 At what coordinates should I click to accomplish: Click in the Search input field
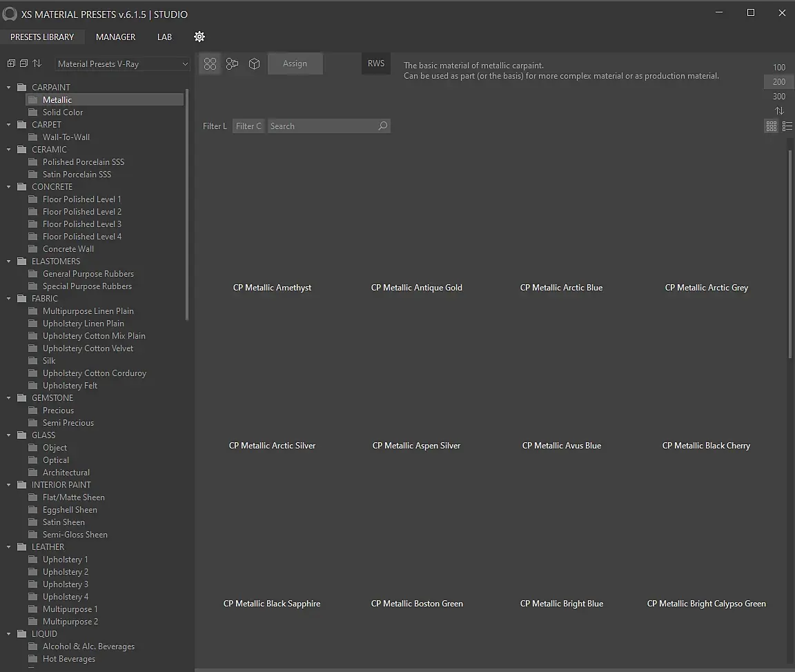322,126
